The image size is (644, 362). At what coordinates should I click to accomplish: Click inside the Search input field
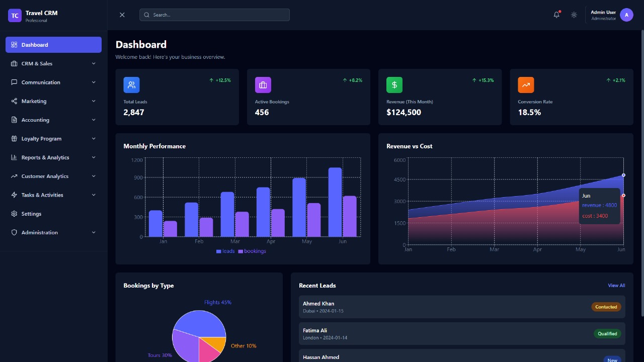tap(214, 15)
